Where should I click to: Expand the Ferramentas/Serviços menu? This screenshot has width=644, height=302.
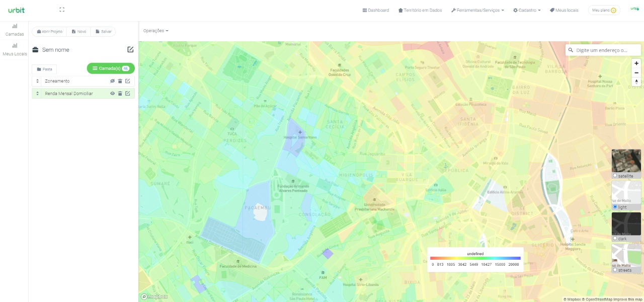pyautogui.click(x=477, y=10)
